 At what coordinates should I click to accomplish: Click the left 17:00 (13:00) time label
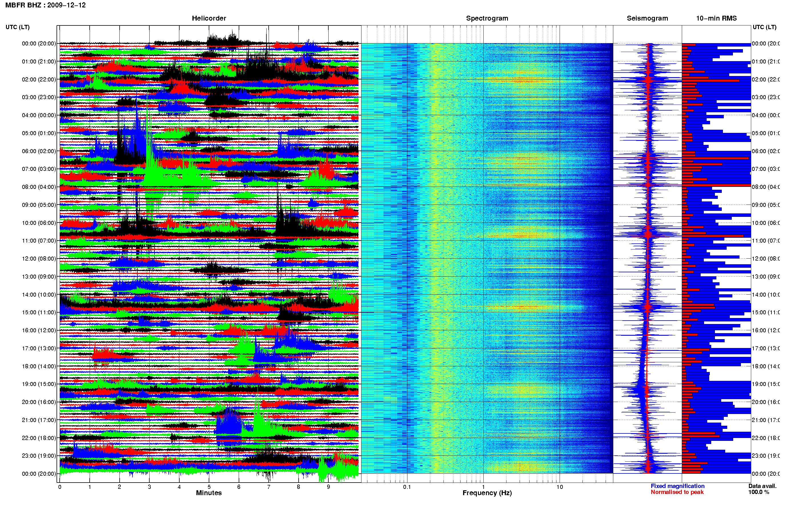tap(39, 348)
